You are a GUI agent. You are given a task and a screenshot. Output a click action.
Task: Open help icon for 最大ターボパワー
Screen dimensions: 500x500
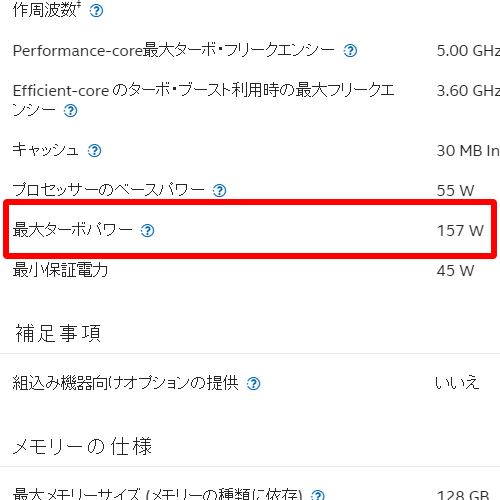(147, 231)
